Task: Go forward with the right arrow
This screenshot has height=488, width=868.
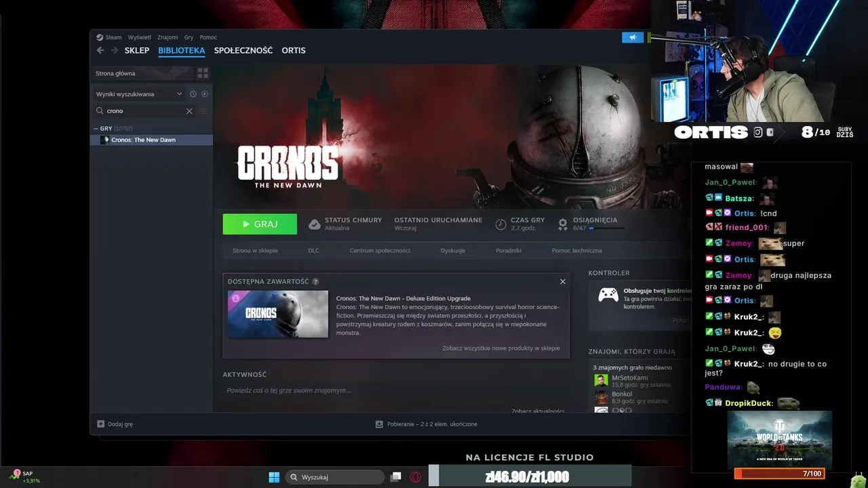Action: [115, 50]
